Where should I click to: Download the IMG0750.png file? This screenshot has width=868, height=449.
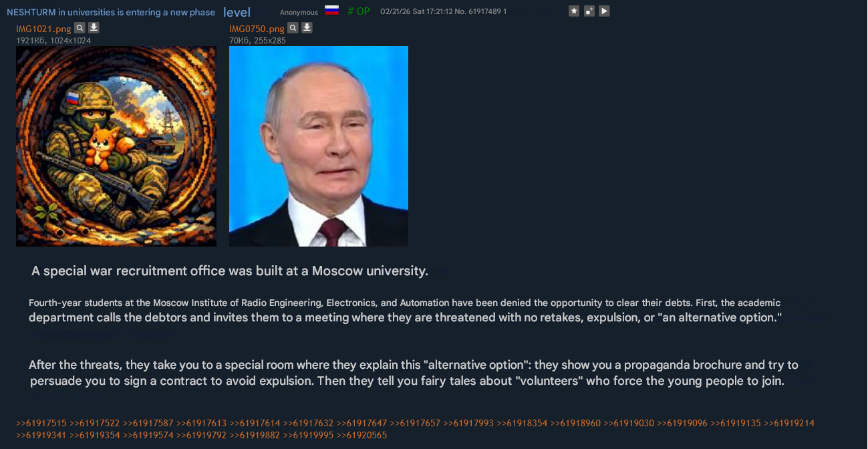coord(307,28)
